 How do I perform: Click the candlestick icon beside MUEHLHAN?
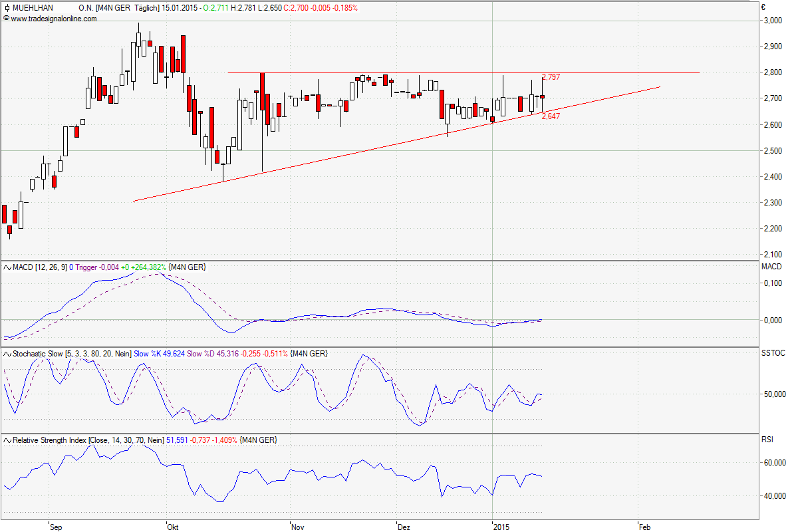pyautogui.click(x=7, y=8)
